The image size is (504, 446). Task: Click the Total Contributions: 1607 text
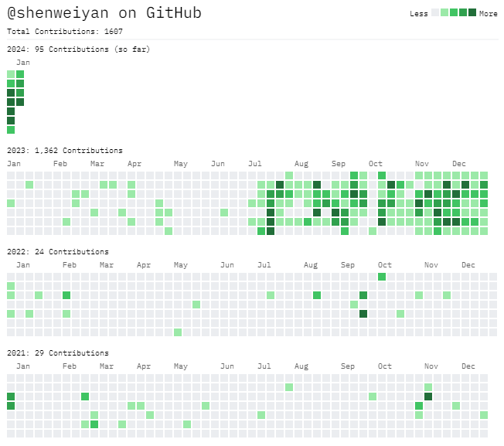[65, 32]
